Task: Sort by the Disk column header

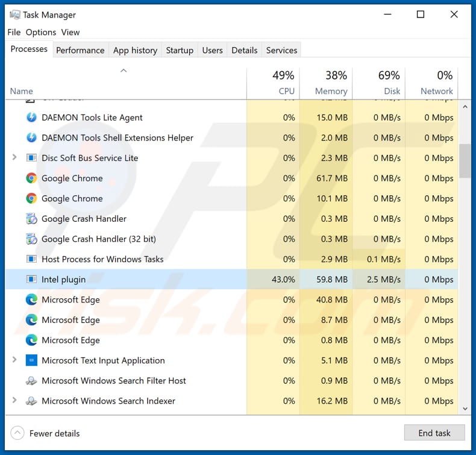Action: coord(378,83)
